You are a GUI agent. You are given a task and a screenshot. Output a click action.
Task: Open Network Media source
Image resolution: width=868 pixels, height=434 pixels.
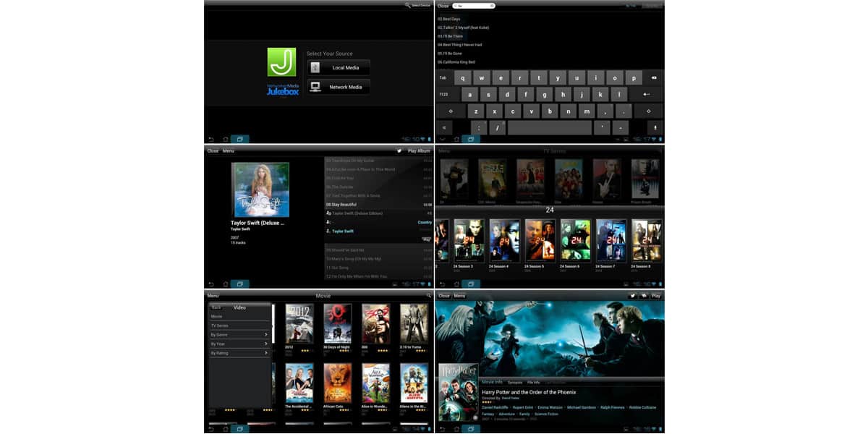[339, 87]
